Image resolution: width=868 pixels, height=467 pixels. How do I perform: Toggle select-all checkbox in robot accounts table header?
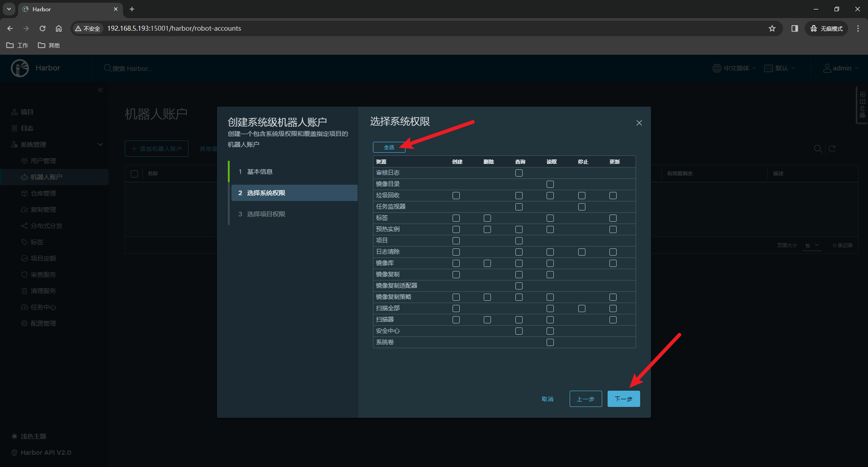(134, 174)
